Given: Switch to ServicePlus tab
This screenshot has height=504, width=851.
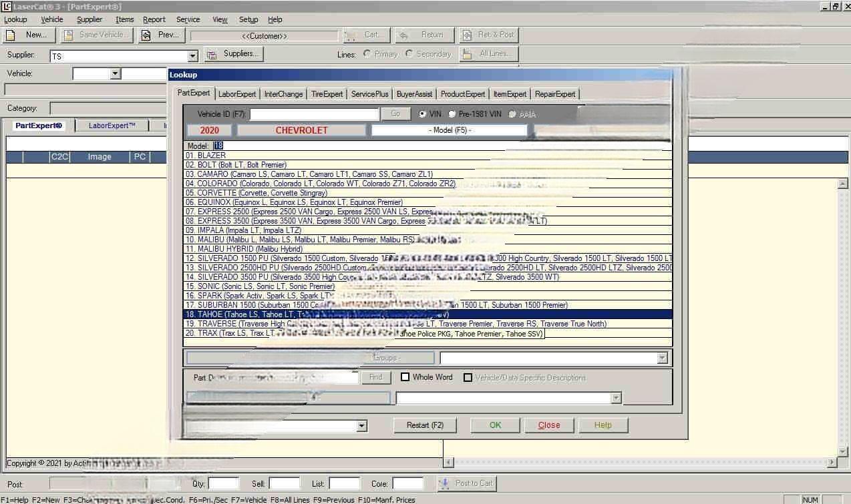Looking at the screenshot, I should (x=370, y=94).
